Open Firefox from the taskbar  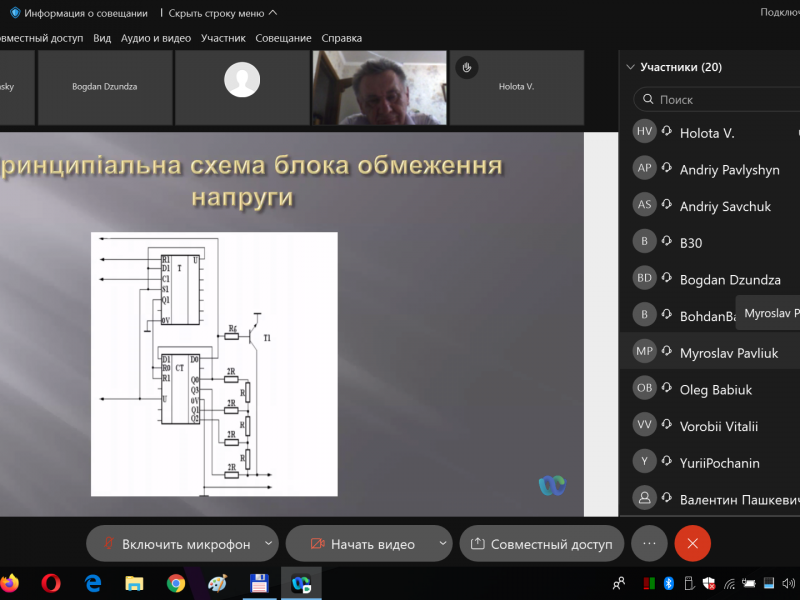click(x=11, y=582)
